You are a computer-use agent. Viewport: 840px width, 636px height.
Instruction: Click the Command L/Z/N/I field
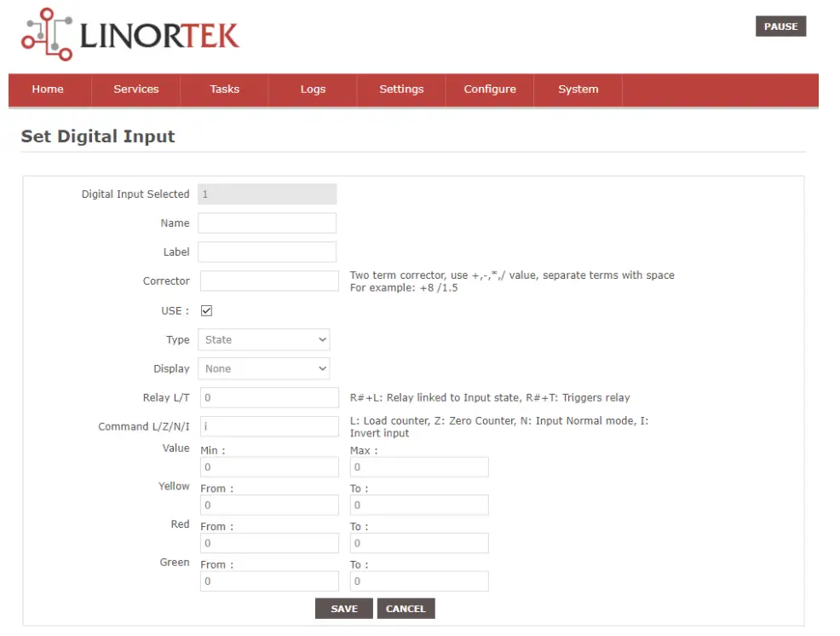tap(269, 425)
